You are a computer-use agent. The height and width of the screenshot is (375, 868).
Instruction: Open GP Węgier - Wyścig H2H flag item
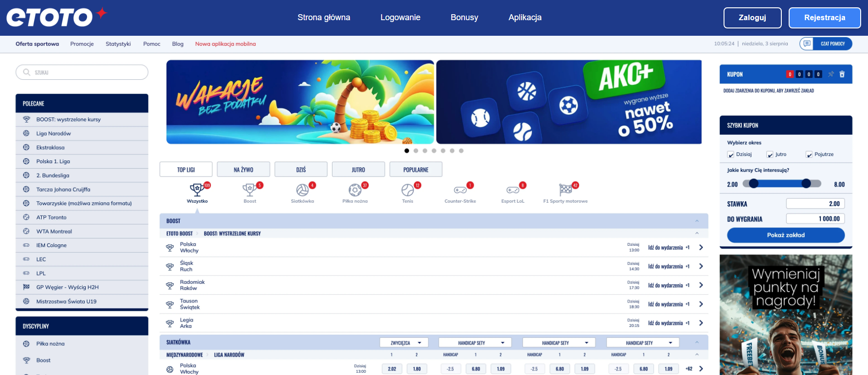click(x=82, y=287)
